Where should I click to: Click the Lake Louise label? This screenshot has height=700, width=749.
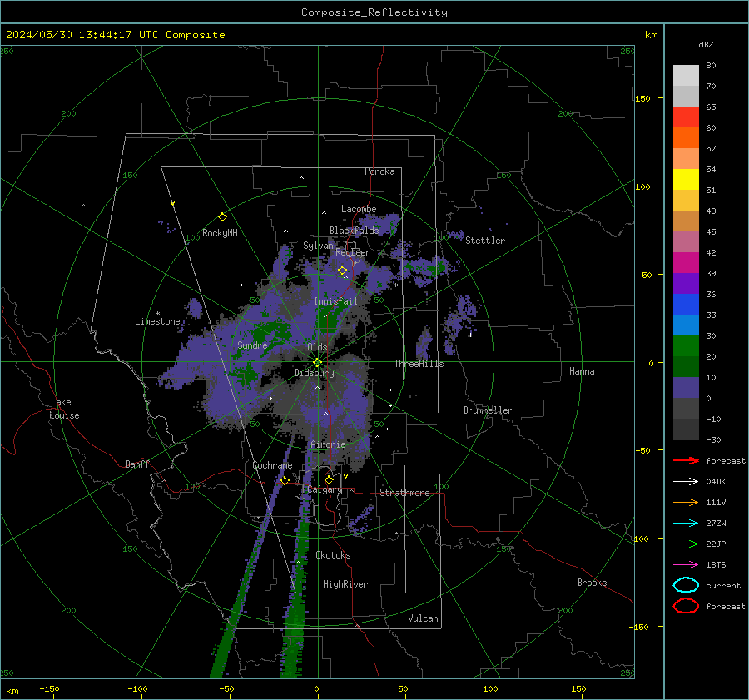64,409
